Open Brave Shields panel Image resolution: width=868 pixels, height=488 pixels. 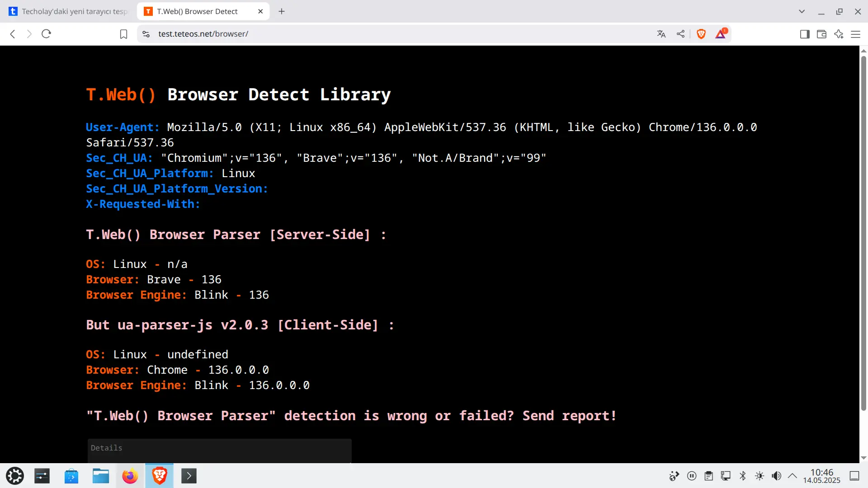point(701,34)
